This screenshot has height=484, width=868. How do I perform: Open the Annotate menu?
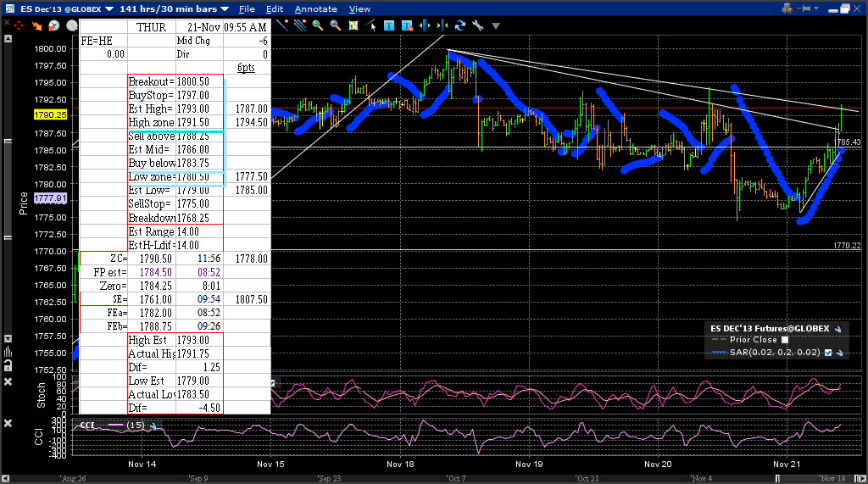[x=315, y=8]
